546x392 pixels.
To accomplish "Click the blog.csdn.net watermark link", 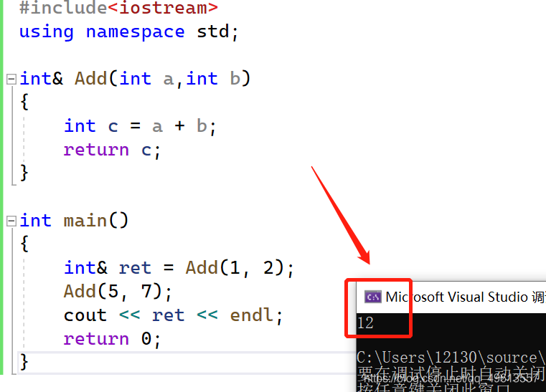I will click(x=451, y=378).
